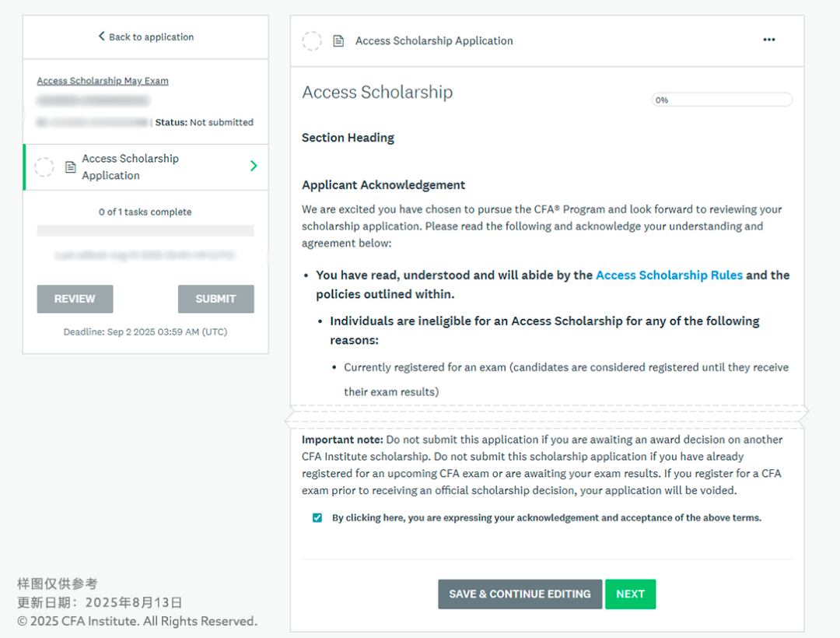Click the sidebar tasks-complete progress bar
840x638 pixels.
[145, 230]
